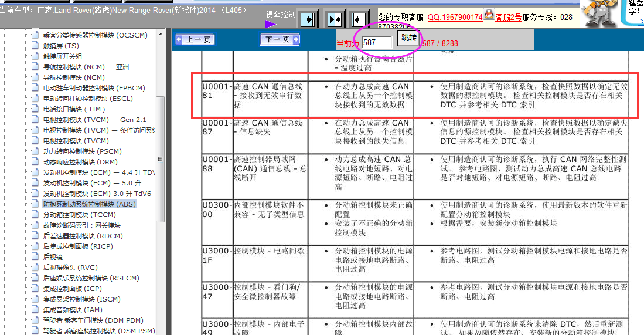
Task: Select 乘客分类传感器控制模块 (OCSCM) tree item
Action: (x=96, y=35)
